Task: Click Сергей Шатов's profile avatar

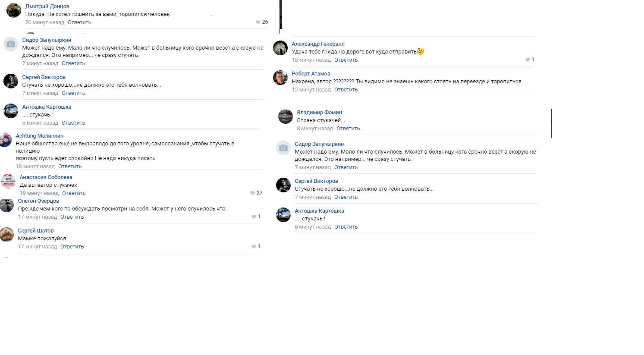Action: pos(6,235)
